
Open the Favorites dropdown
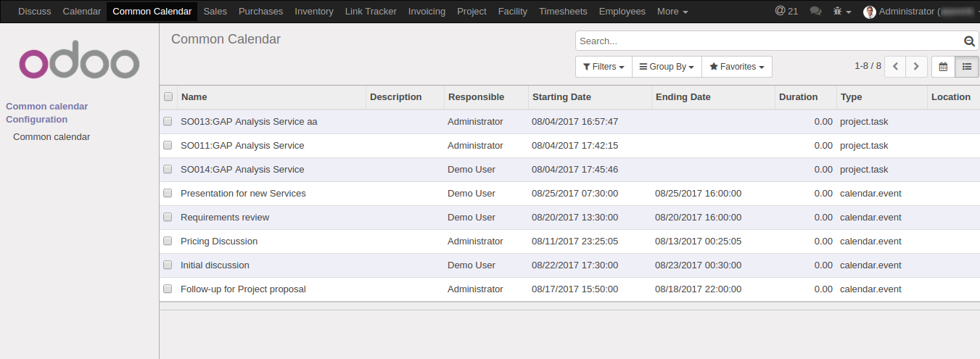coord(737,67)
